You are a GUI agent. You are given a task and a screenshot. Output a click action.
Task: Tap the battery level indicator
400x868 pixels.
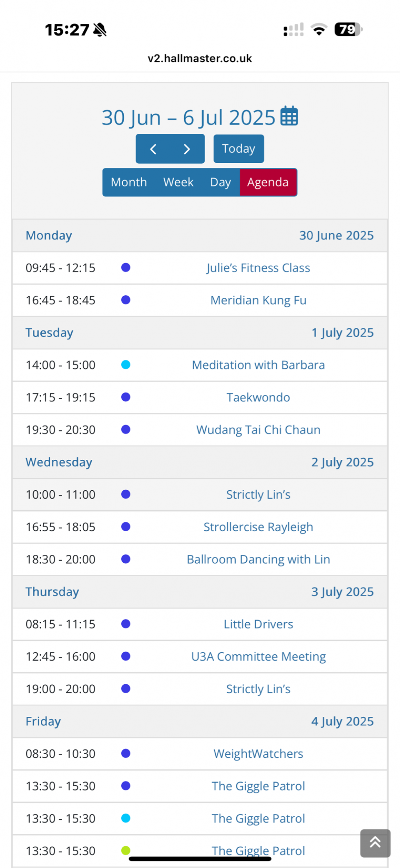pyautogui.click(x=348, y=30)
